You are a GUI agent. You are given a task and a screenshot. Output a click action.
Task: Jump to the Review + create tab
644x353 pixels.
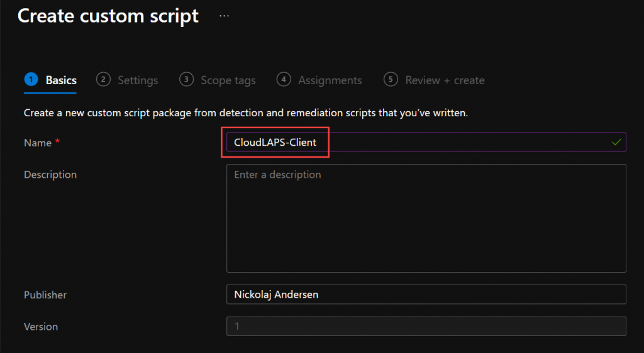point(445,80)
